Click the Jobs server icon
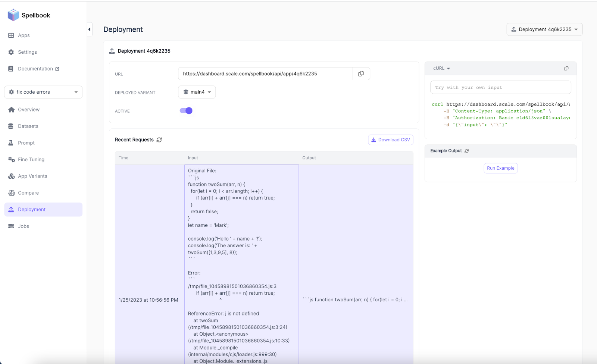 click(11, 226)
